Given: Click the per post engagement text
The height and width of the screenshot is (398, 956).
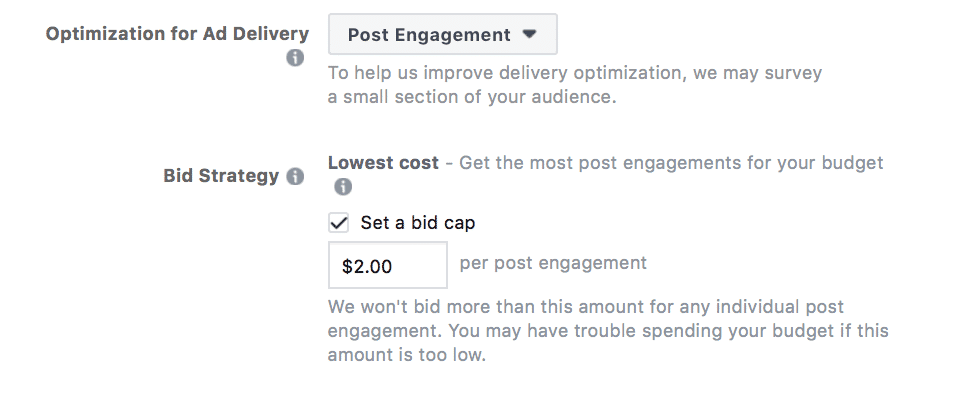Looking at the screenshot, I should coord(553,263).
